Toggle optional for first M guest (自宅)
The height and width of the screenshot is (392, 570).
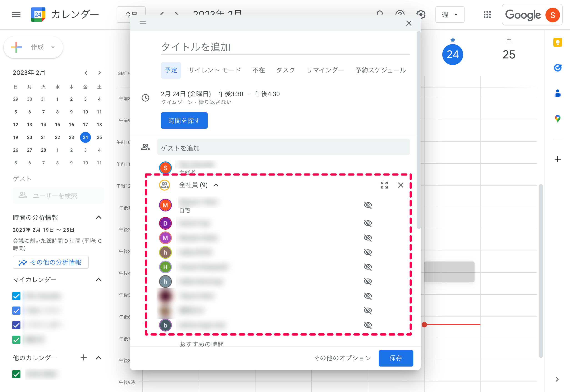368,205
